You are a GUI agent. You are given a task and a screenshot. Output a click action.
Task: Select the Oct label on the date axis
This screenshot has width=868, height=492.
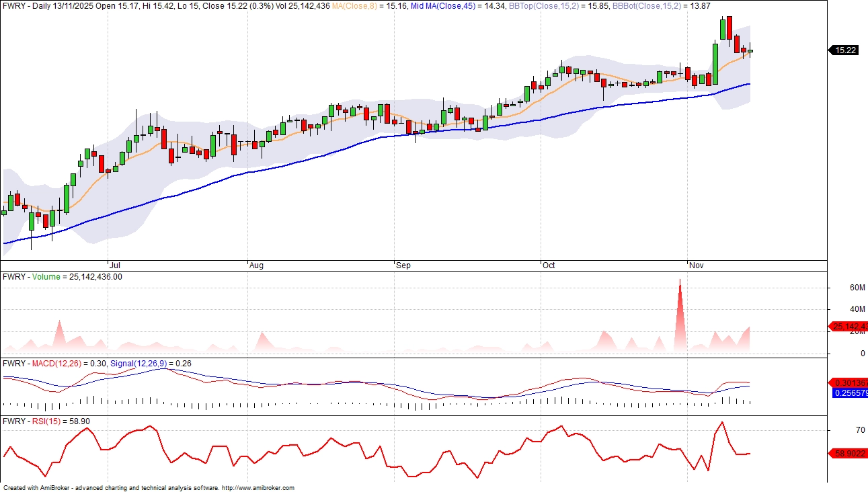click(x=549, y=265)
